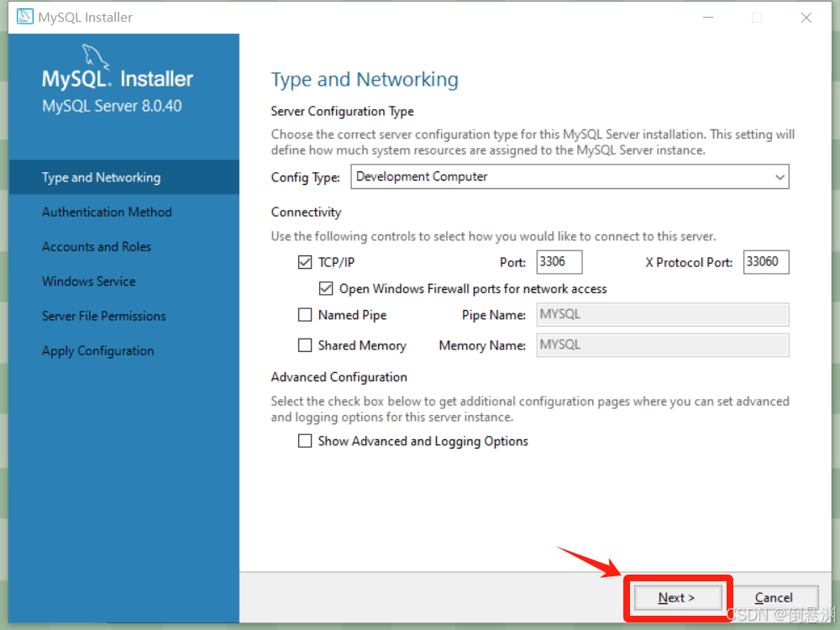Viewport: 840px width, 630px height.
Task: Click the MySQL Server 8.0.40 text
Action: [x=112, y=106]
